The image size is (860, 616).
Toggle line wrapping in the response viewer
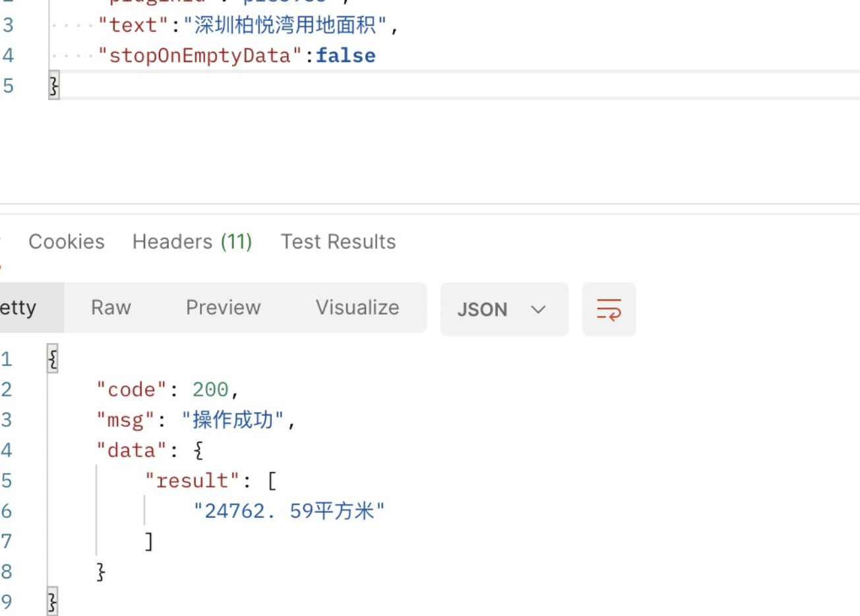click(608, 309)
